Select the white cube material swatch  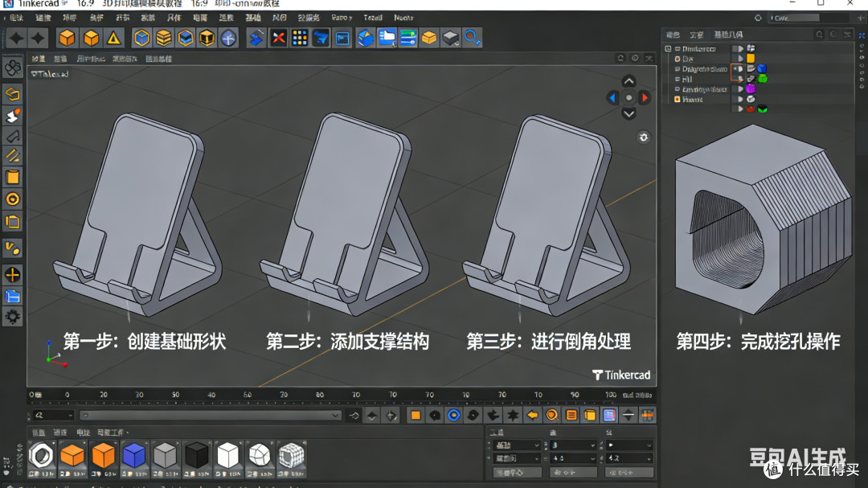228,458
